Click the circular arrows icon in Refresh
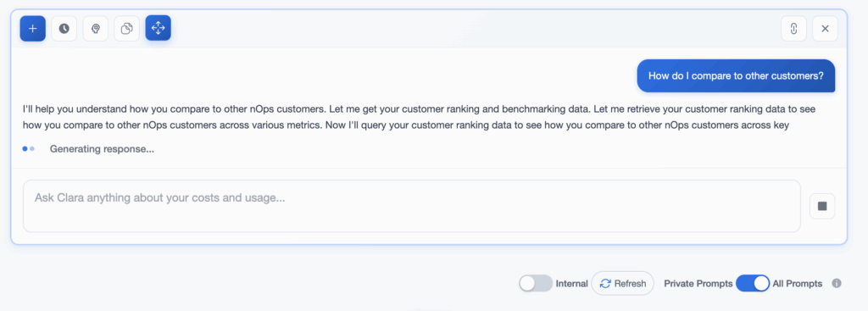The image size is (868, 311). click(605, 283)
